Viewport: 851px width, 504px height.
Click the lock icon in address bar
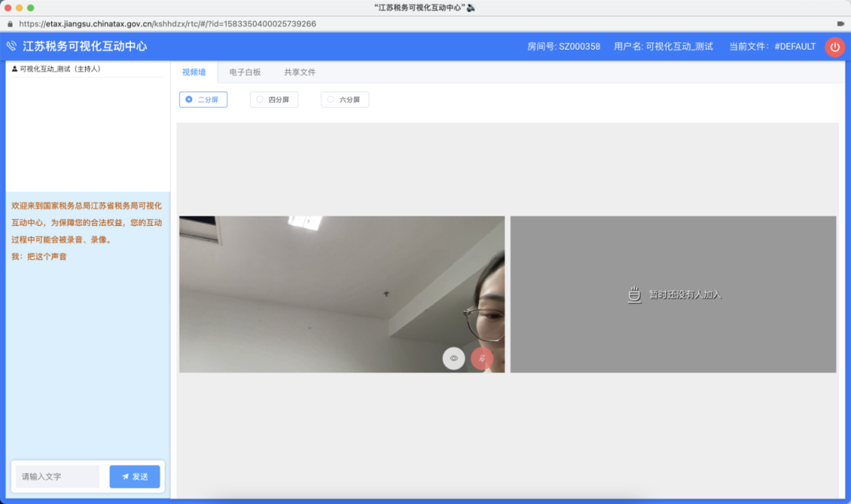pyautogui.click(x=9, y=24)
